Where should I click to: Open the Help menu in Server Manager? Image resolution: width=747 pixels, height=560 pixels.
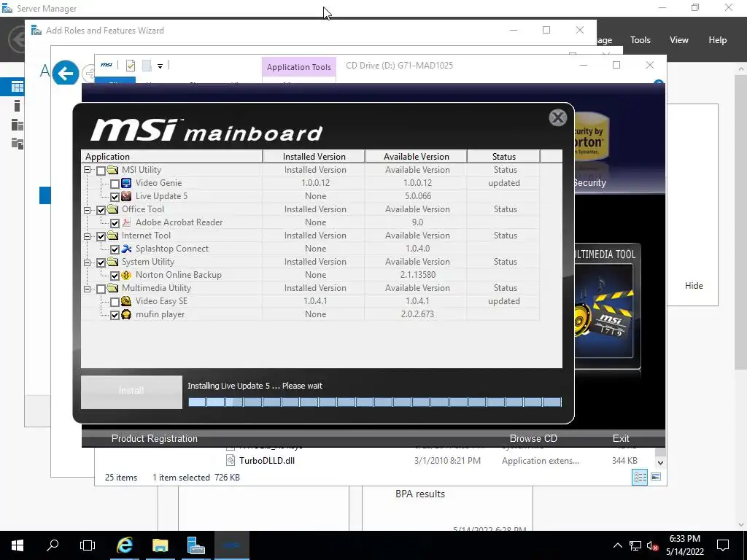coord(718,40)
